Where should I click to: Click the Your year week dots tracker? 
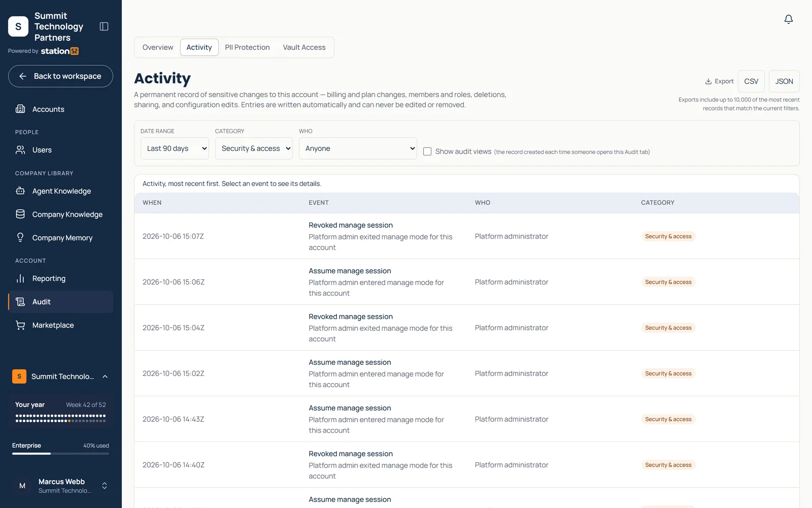tap(60, 418)
